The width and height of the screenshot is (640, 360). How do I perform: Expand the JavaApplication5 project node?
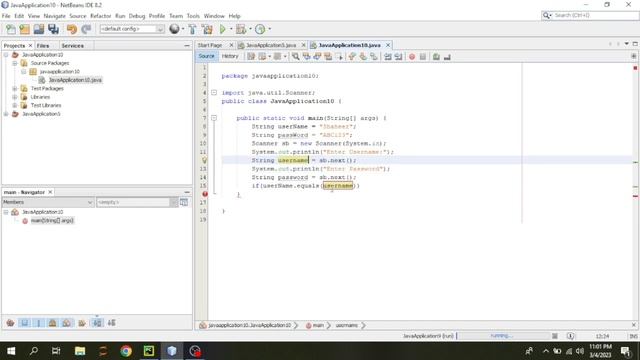pyautogui.click(x=6, y=114)
